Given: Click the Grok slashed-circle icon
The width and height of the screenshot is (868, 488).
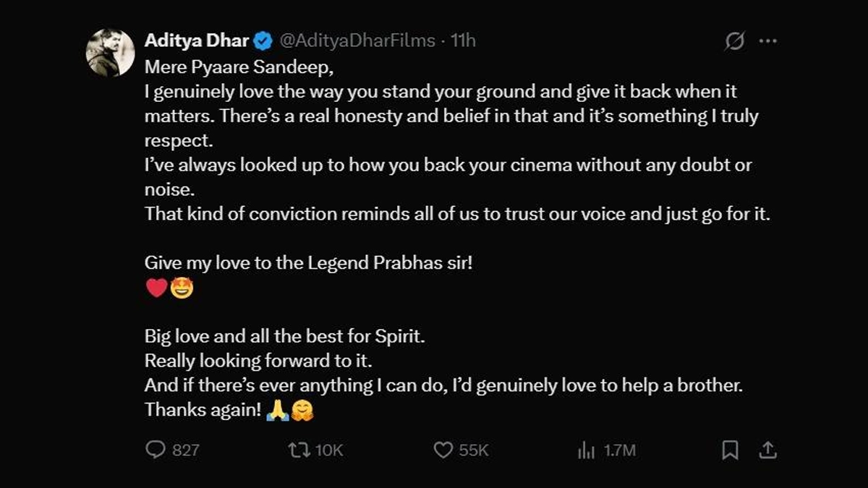Looking at the screenshot, I should [x=734, y=41].
